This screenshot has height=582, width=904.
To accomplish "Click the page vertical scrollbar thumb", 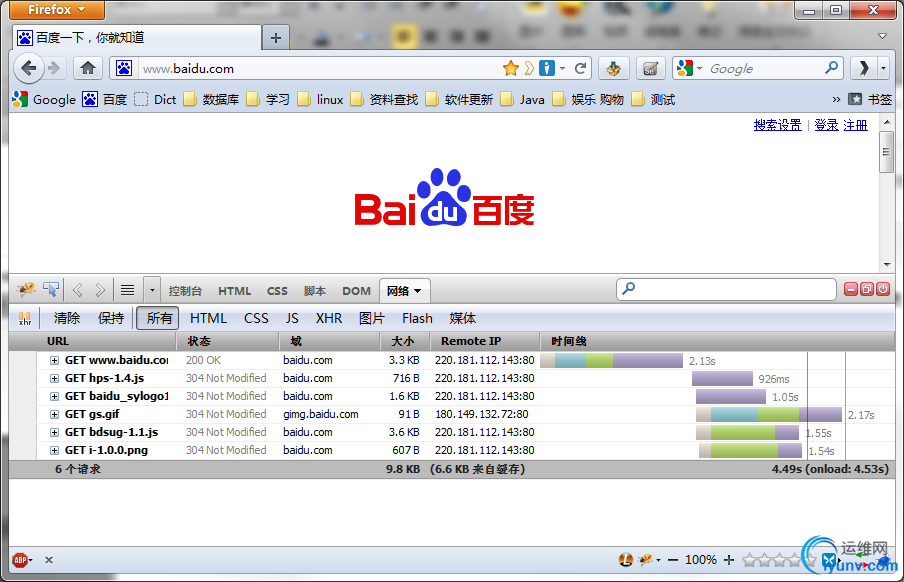I will click(887, 152).
